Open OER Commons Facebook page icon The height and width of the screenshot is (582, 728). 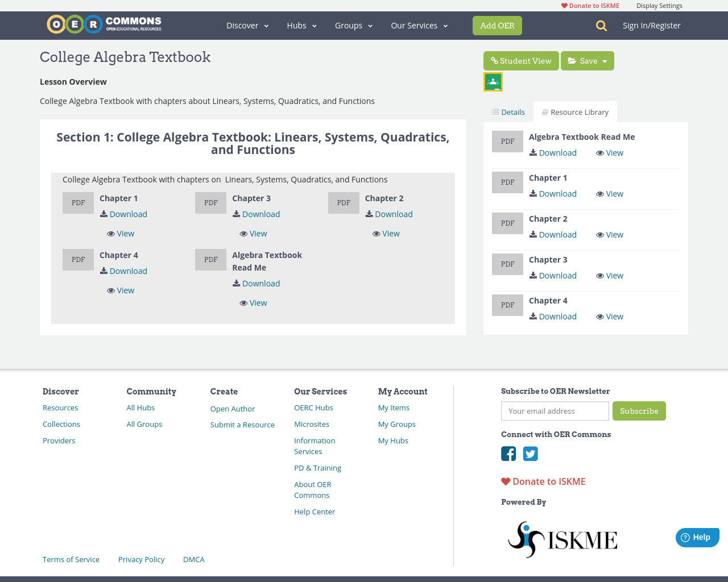[x=508, y=454]
